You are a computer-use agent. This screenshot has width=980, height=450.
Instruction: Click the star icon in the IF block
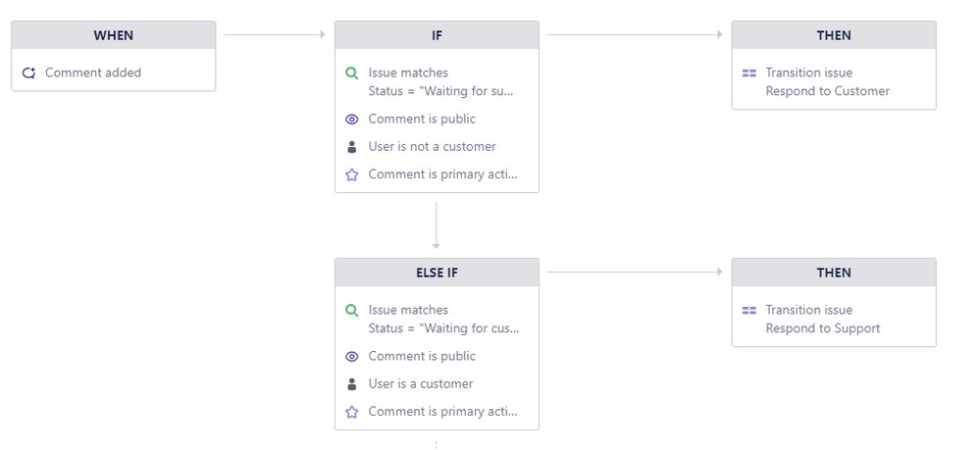point(352,175)
